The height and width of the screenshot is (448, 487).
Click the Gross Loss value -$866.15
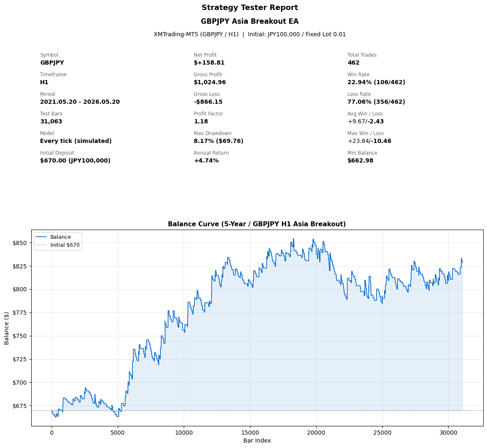[x=208, y=102]
